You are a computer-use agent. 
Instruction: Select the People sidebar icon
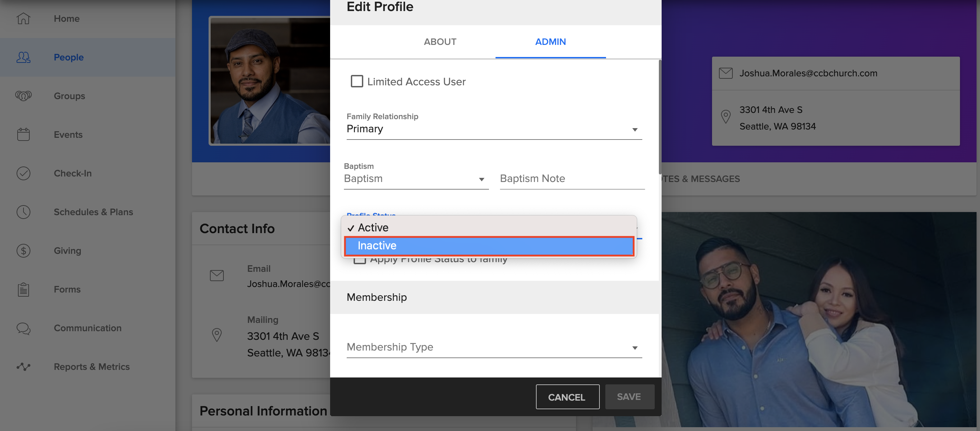click(23, 57)
